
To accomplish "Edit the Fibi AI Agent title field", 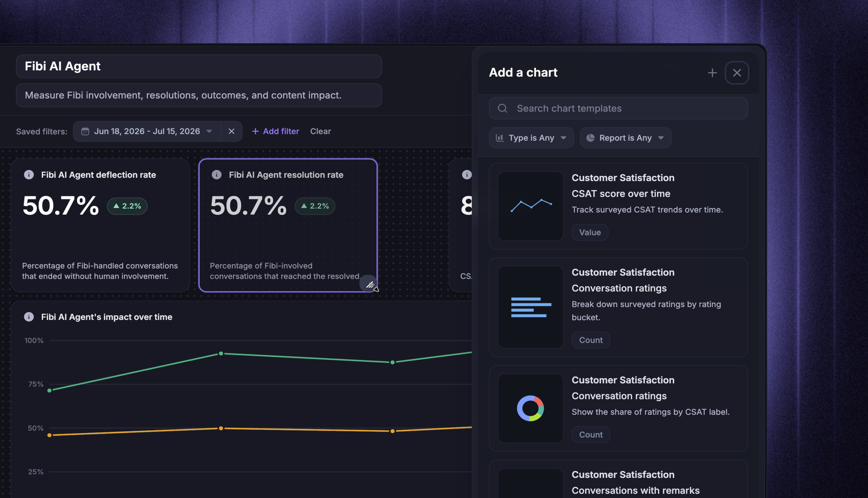I will pyautogui.click(x=199, y=66).
